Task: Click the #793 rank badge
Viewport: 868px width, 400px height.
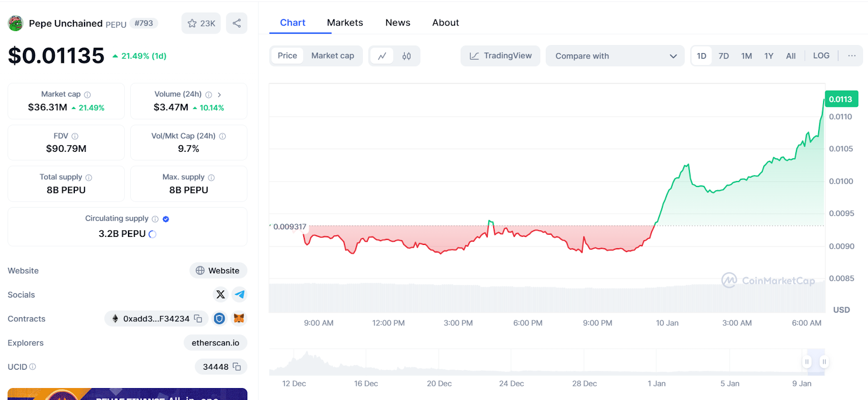Action: pyautogui.click(x=144, y=23)
